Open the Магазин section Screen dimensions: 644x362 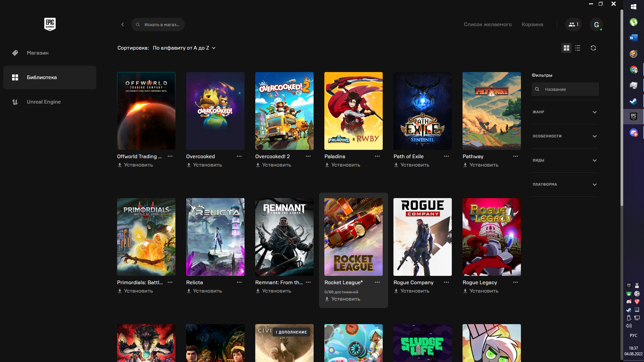50,53
